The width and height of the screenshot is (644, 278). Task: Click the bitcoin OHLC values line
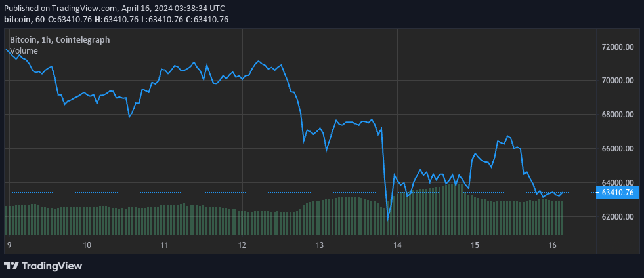(116, 20)
